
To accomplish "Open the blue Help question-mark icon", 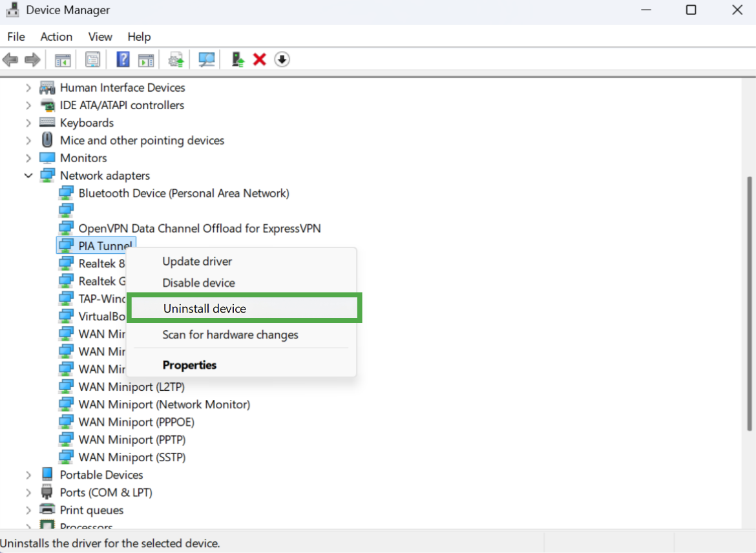I will pos(123,60).
